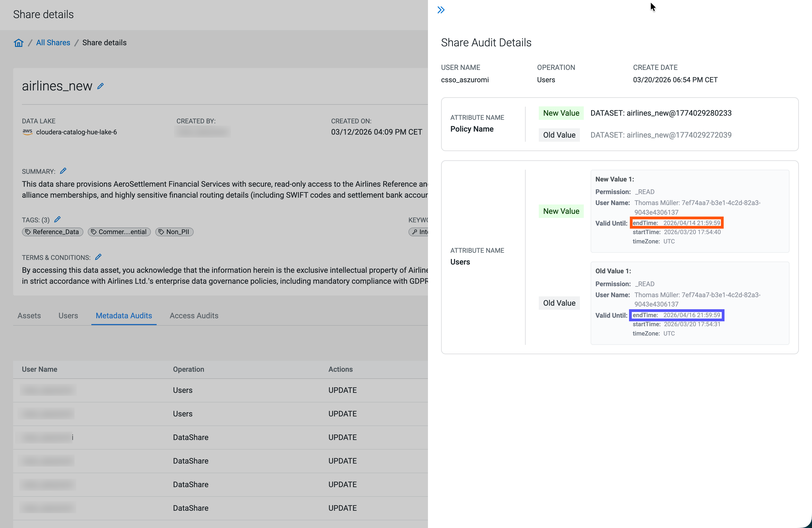Open first DataShare UPDATE audit row
This screenshot has height=528, width=812.
(x=190, y=437)
